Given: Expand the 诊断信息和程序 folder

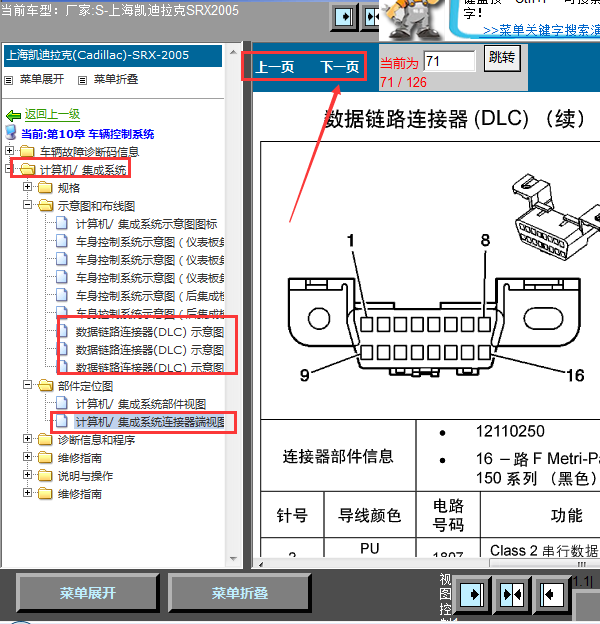Looking at the screenshot, I should [x=27, y=439].
